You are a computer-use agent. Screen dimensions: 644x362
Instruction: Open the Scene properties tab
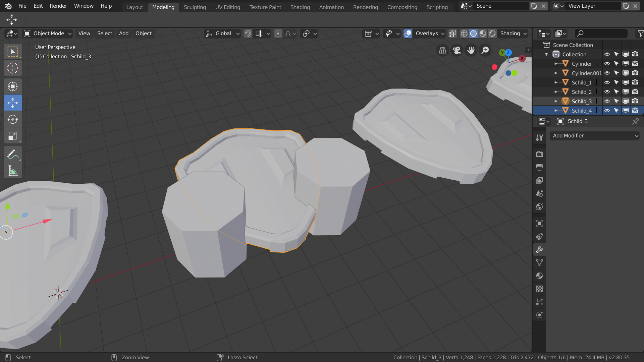tap(539, 193)
